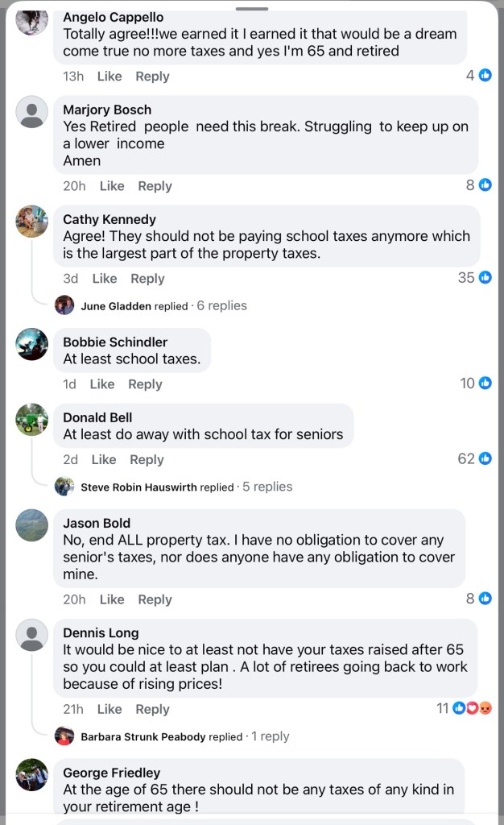Like Bobbie Schindler's comment

pos(102,384)
